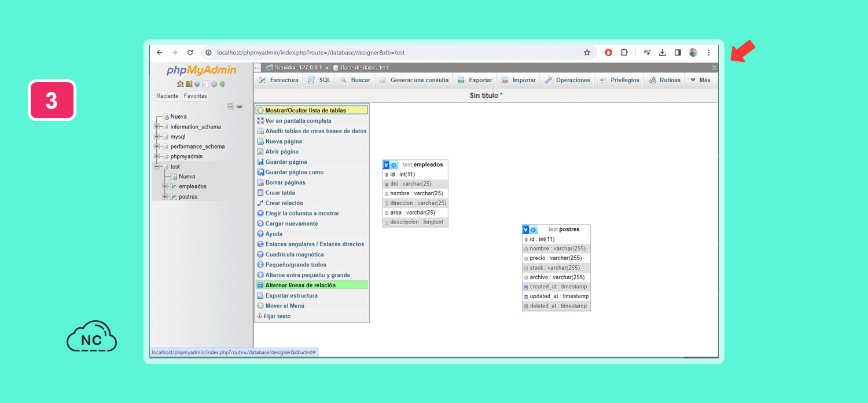The width and height of the screenshot is (868, 403).
Task: View site information icon in address bar
Action: (209, 52)
